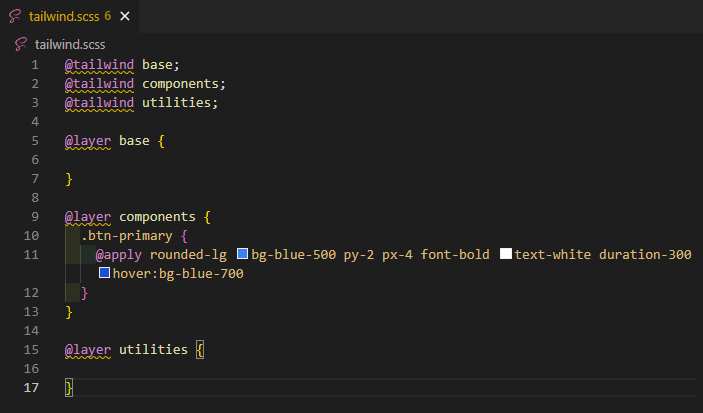
Task: Click 'base' after @layer on line 5
Action: pyautogui.click(x=135, y=141)
